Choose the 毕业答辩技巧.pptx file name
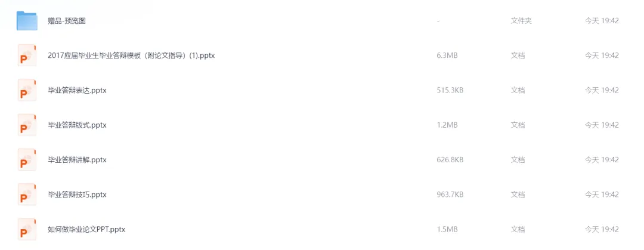Image resolution: width=644 pixels, height=250 pixels. [77, 195]
